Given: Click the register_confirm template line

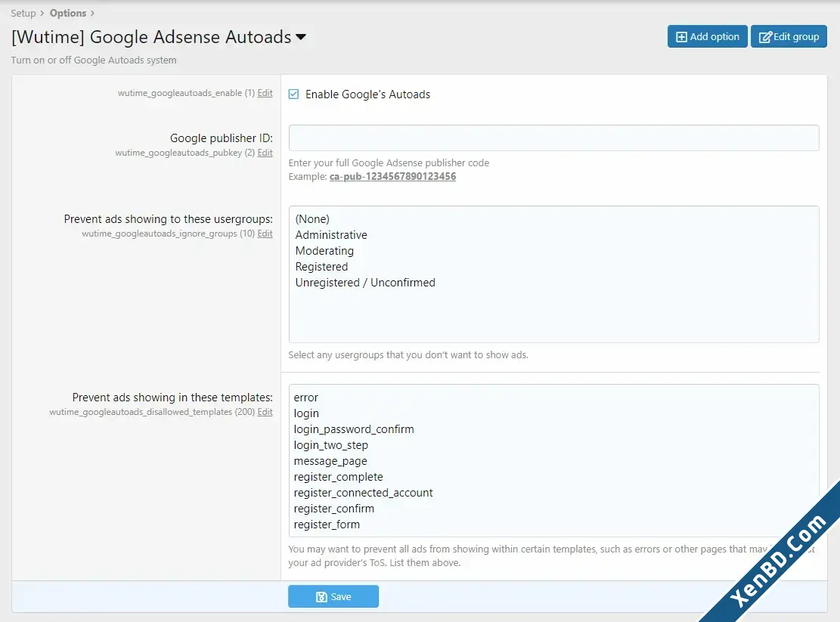Looking at the screenshot, I should pyautogui.click(x=333, y=509).
